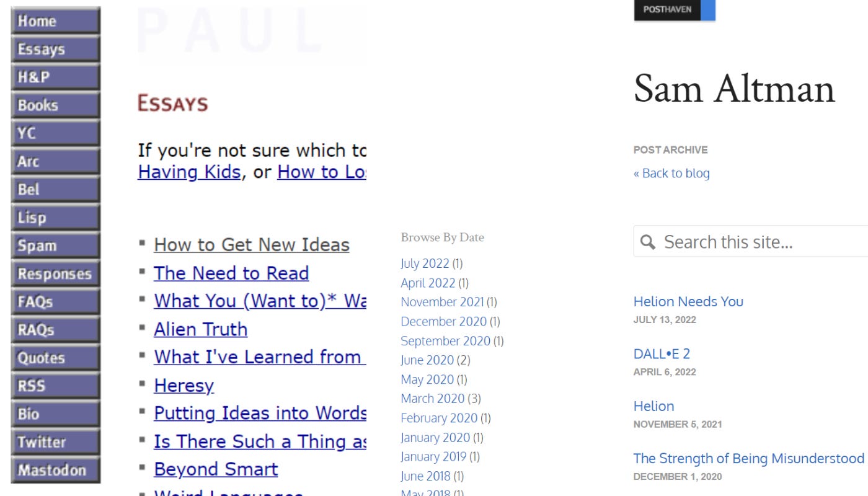Browse posts from March 2020
Screen dimensions: 868x496
coord(433,399)
